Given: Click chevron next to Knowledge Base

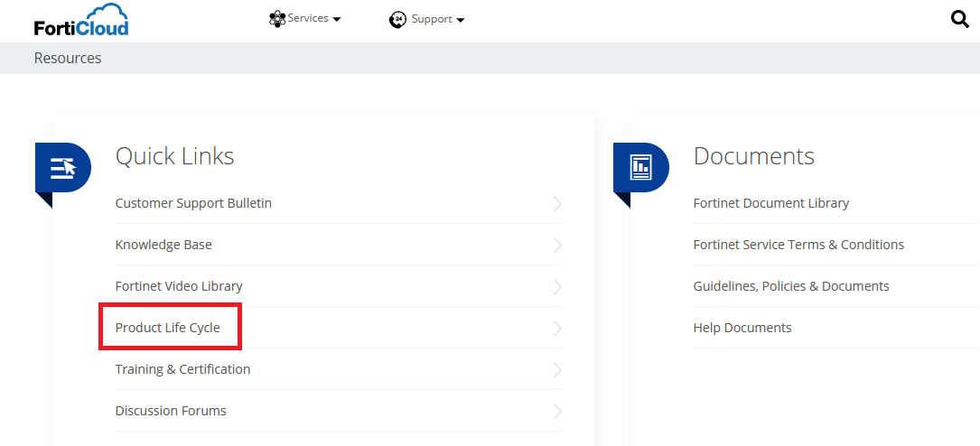Looking at the screenshot, I should coord(557,246).
